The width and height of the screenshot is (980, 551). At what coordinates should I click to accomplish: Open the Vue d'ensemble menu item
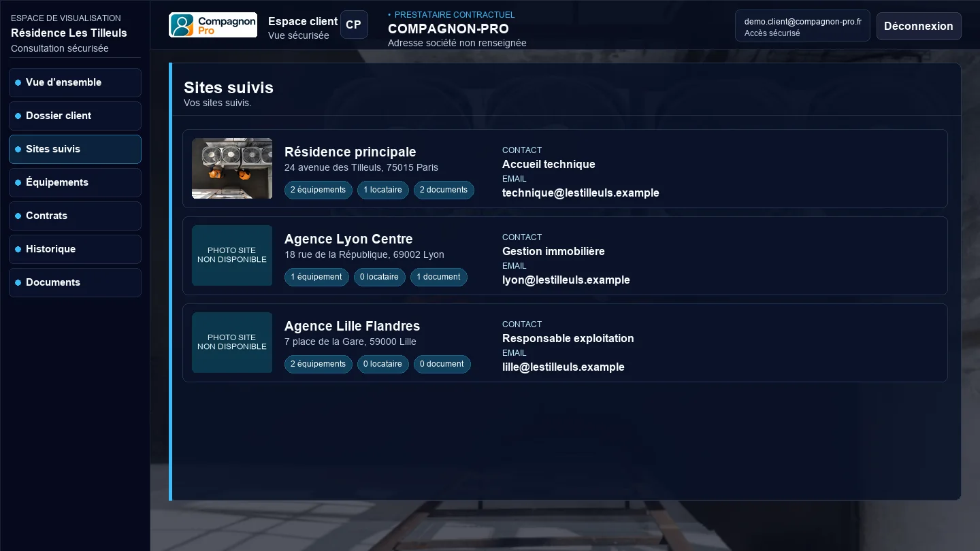coord(75,82)
